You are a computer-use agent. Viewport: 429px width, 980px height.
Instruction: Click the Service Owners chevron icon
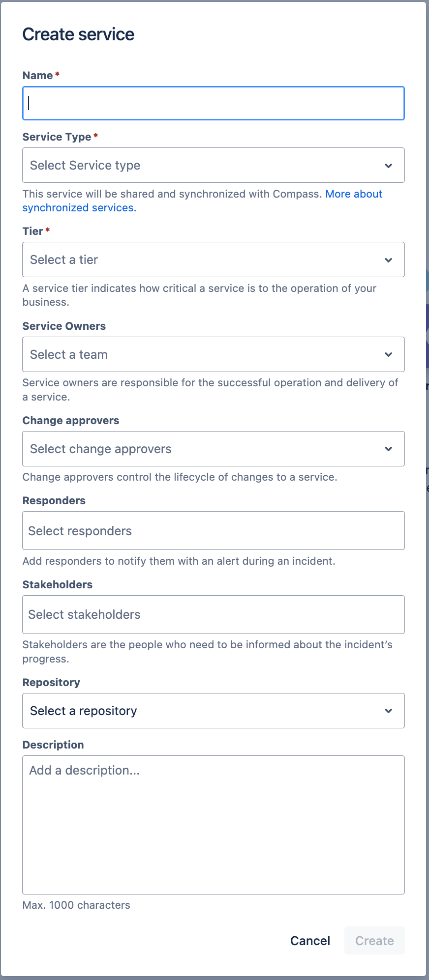[x=389, y=354]
